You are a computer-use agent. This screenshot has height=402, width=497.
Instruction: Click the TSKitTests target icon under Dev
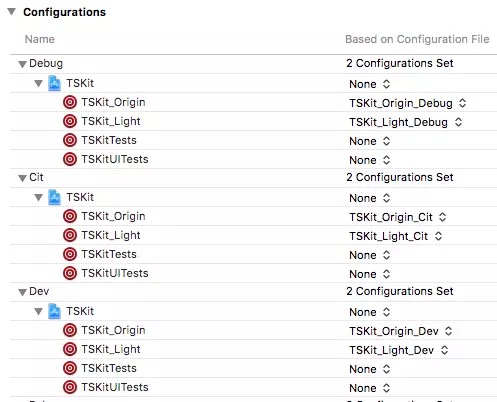70,368
